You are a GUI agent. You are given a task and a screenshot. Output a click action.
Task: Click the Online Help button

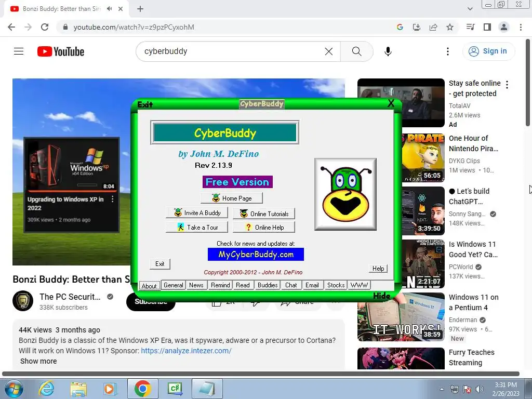[x=264, y=228]
